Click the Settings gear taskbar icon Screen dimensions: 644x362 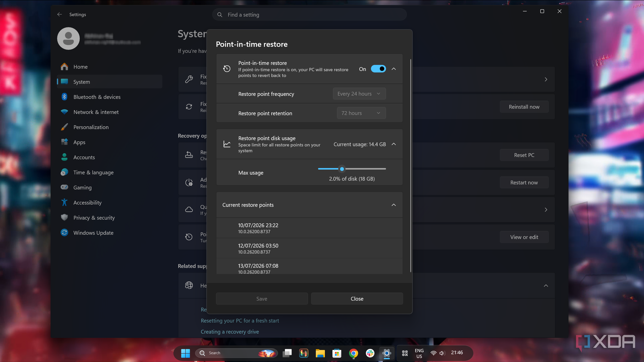tap(387, 353)
